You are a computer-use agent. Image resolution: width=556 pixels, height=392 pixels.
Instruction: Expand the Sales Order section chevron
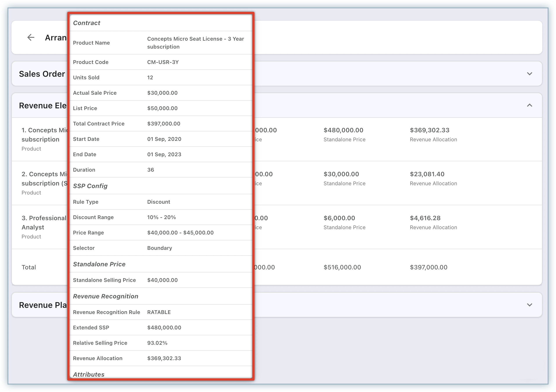(x=529, y=74)
